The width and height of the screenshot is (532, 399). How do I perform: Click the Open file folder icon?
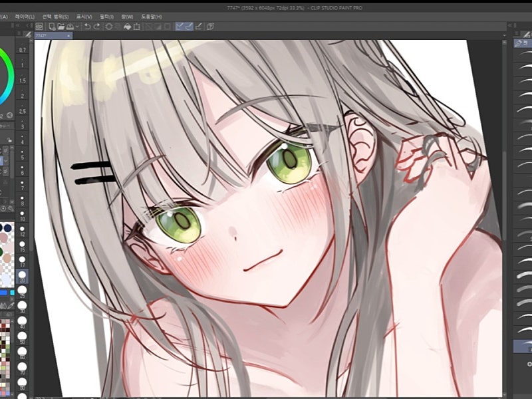tap(61, 27)
